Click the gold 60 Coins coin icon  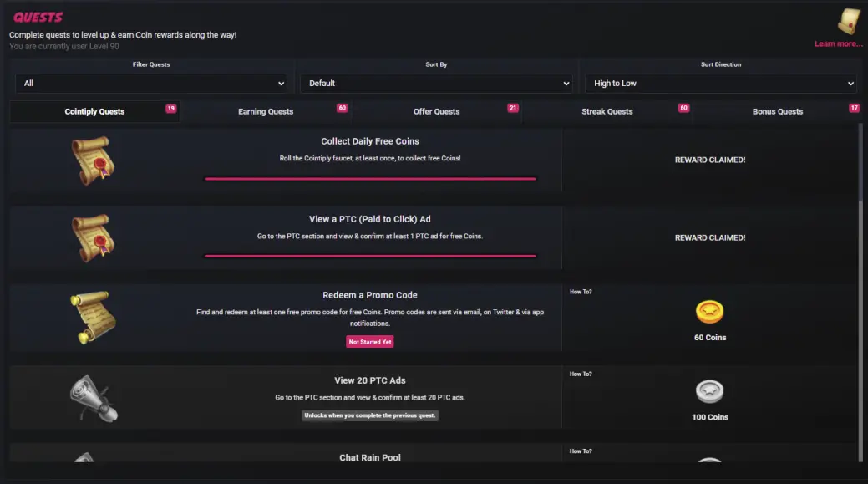709,312
